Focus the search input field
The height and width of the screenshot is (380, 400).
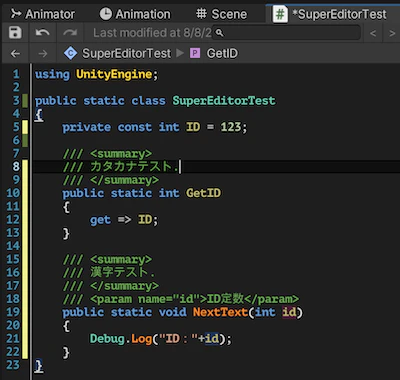[x=287, y=33]
